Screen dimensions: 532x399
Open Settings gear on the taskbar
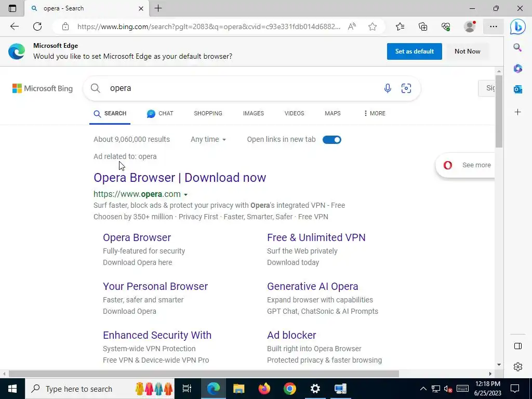pyautogui.click(x=315, y=389)
